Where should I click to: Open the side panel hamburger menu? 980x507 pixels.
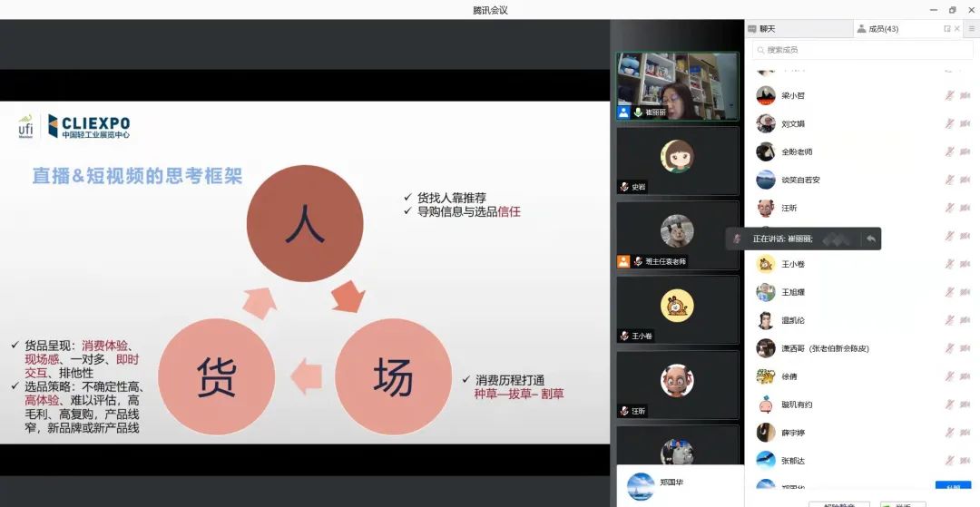(x=972, y=29)
